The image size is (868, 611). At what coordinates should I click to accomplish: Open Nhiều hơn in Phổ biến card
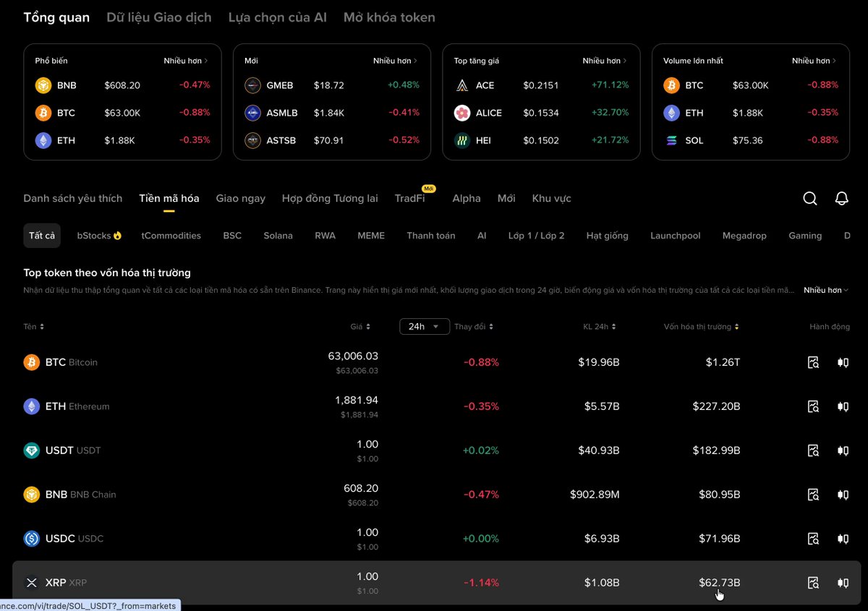pyautogui.click(x=187, y=61)
